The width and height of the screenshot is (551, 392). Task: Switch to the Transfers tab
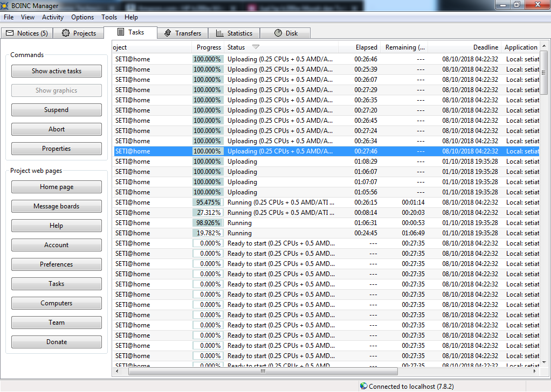[x=183, y=33]
